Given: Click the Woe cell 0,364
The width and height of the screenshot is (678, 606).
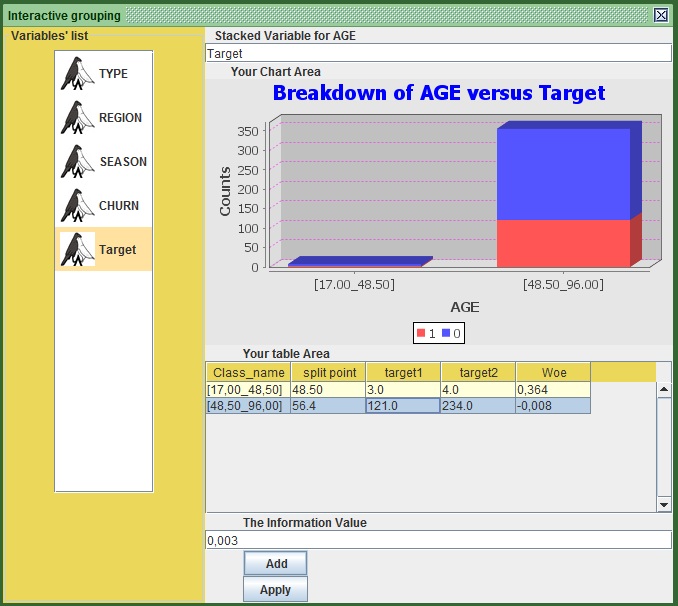Looking at the screenshot, I should (553, 390).
